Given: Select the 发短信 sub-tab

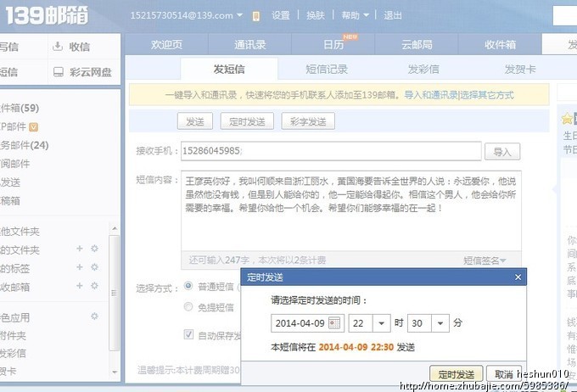Looking at the screenshot, I should pyautogui.click(x=229, y=69).
